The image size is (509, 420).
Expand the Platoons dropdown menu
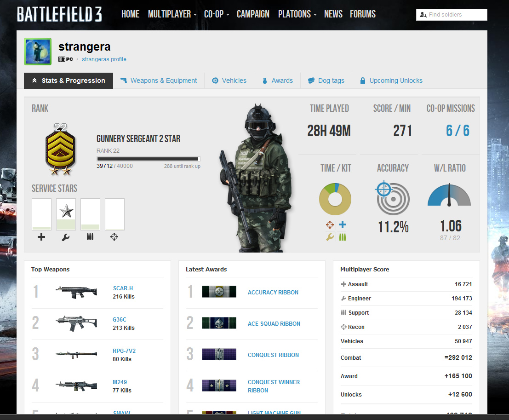297,14
